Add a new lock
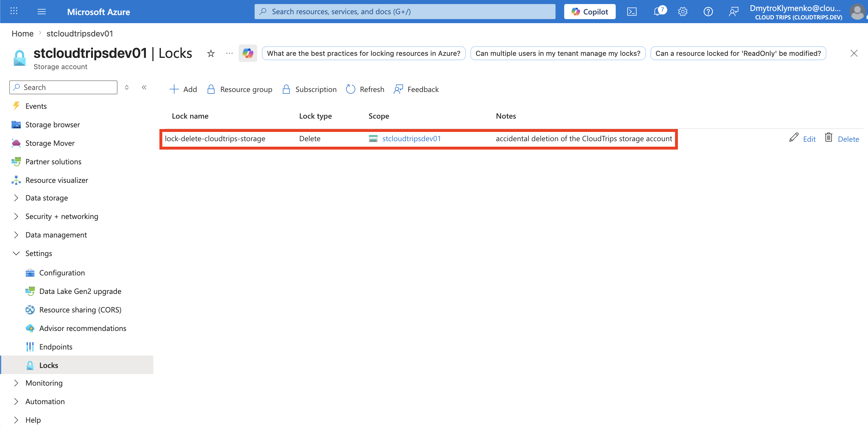 coord(183,89)
